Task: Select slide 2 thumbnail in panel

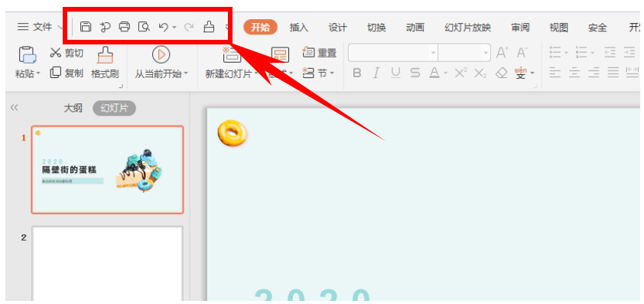Action: tap(108, 263)
